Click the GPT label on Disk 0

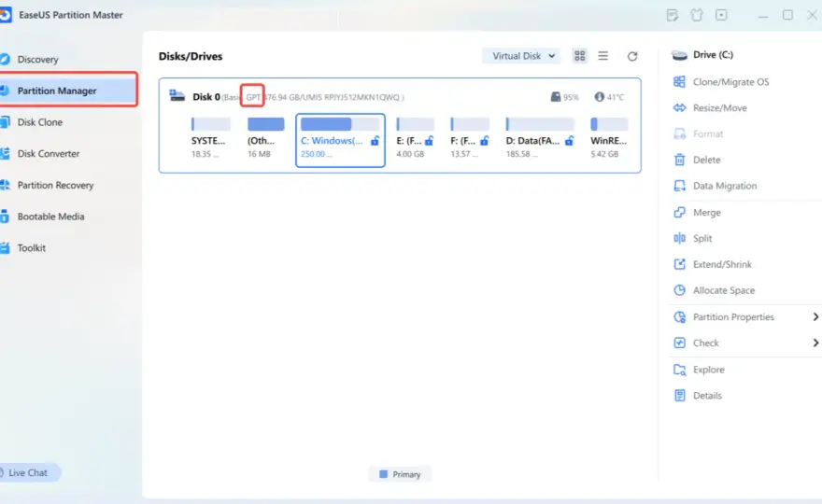pos(253,97)
